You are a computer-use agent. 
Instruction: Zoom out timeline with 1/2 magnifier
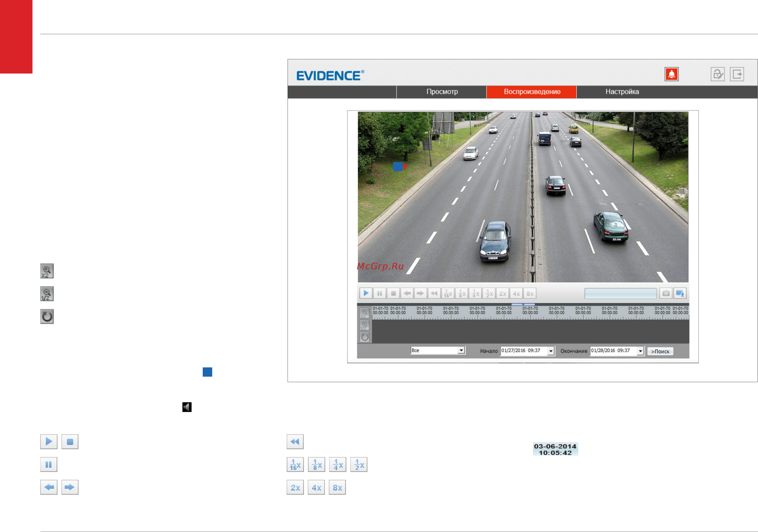pyautogui.click(x=364, y=325)
